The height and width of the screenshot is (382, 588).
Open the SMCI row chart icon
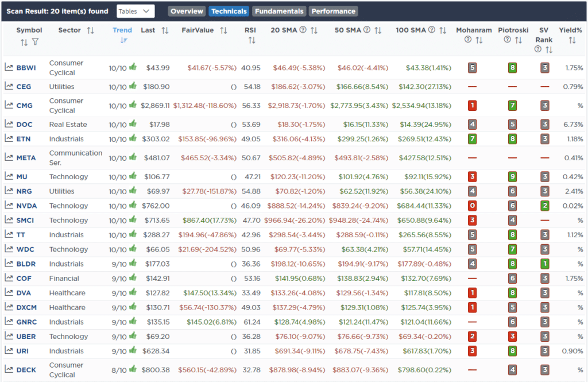9,219
